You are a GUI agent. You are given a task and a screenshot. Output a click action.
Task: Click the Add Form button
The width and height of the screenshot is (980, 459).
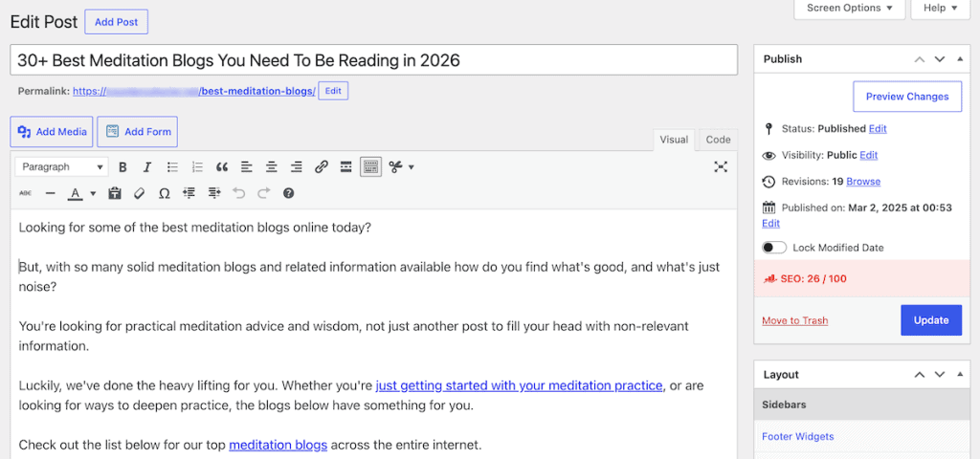pyautogui.click(x=138, y=132)
